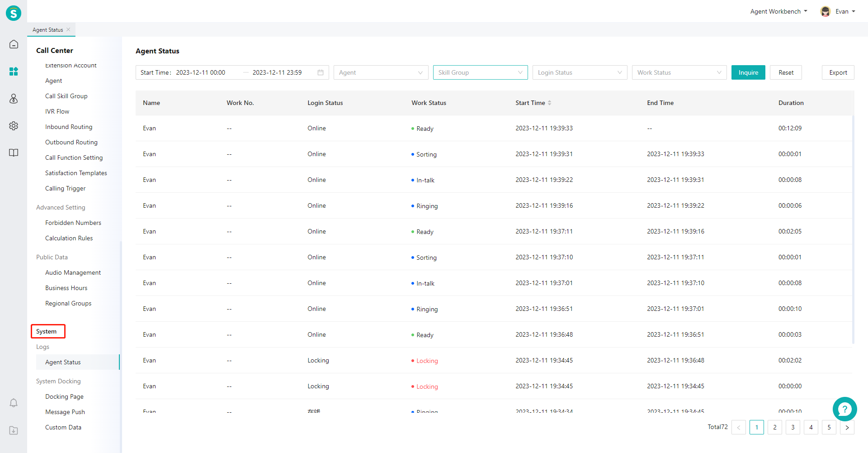
Task: Open the Evan user menu dropdown
Action: [x=845, y=11]
